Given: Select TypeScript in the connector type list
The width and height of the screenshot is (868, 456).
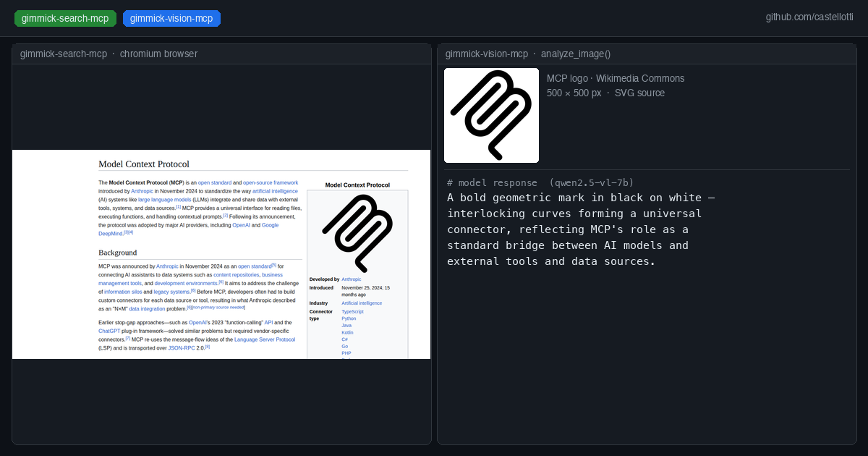Looking at the screenshot, I should [352, 311].
